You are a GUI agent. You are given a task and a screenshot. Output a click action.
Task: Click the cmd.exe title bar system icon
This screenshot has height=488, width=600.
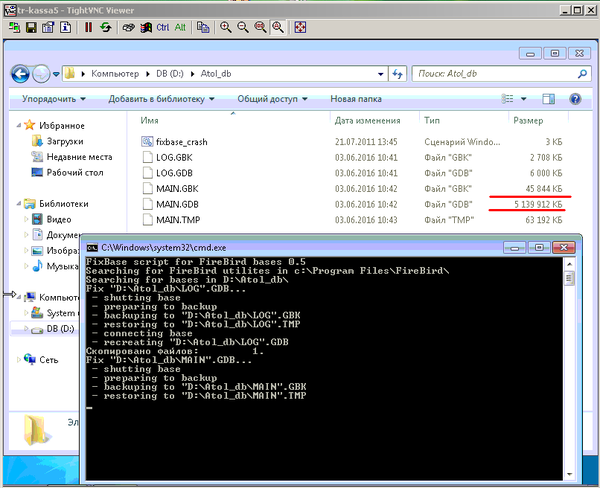pos(92,248)
